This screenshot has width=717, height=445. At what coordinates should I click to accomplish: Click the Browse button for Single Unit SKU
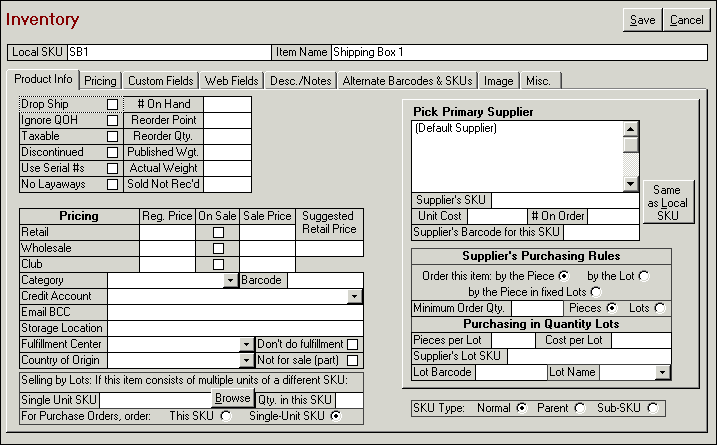233,398
